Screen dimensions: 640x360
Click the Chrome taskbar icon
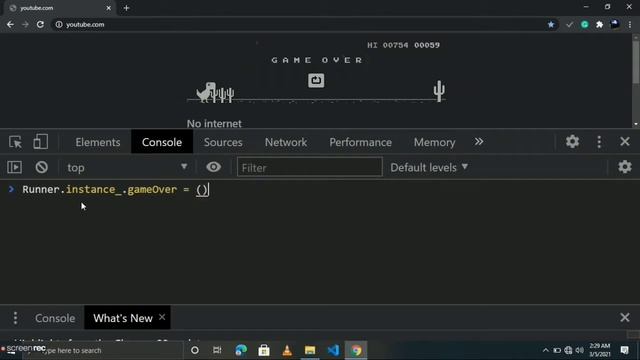click(x=356, y=350)
